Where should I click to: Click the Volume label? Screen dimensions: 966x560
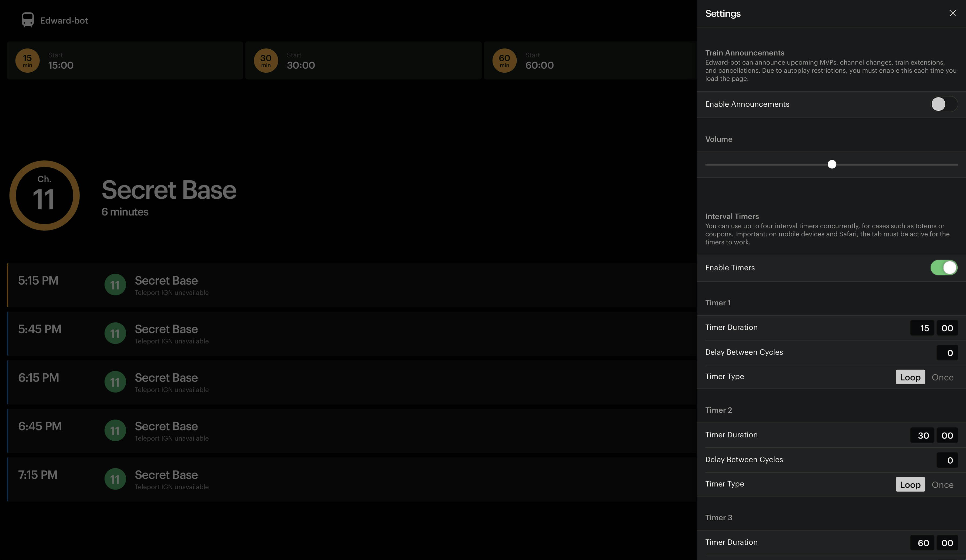point(718,139)
